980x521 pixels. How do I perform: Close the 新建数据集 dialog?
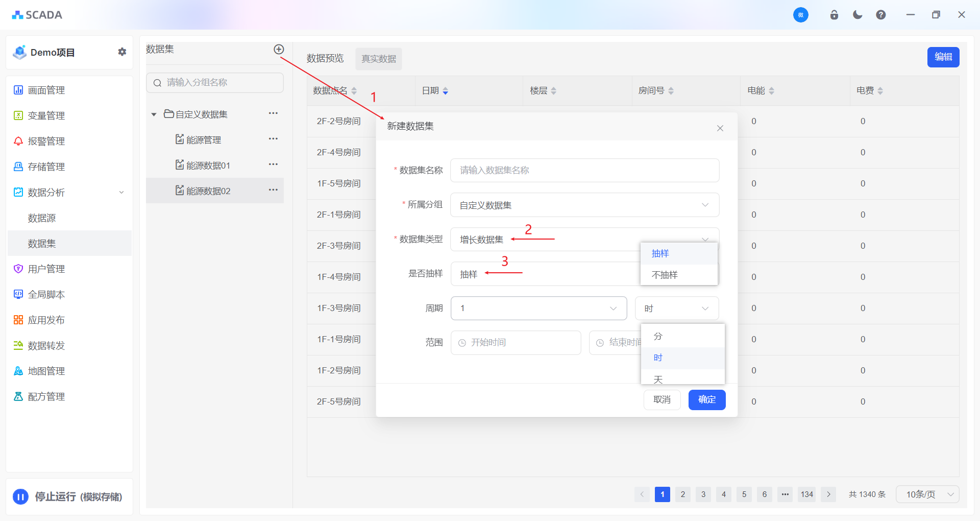click(720, 128)
